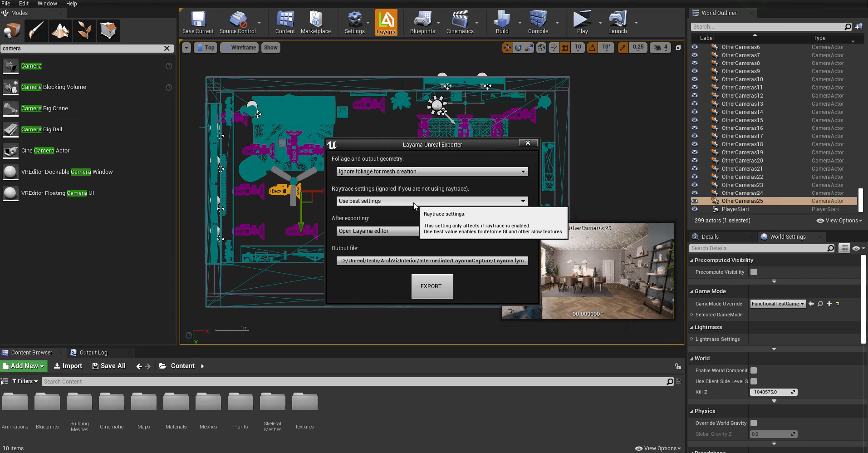868x453 pixels.
Task: Open the GameMode Override dropdown
Action: 778,304
